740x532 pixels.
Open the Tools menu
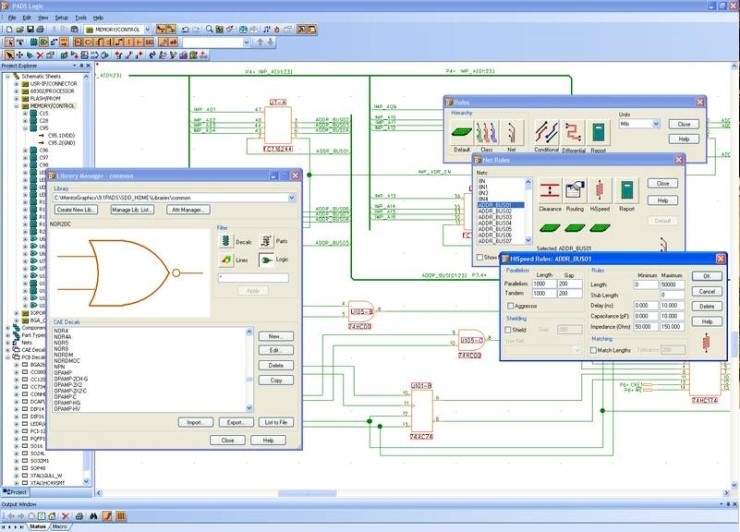81,17
